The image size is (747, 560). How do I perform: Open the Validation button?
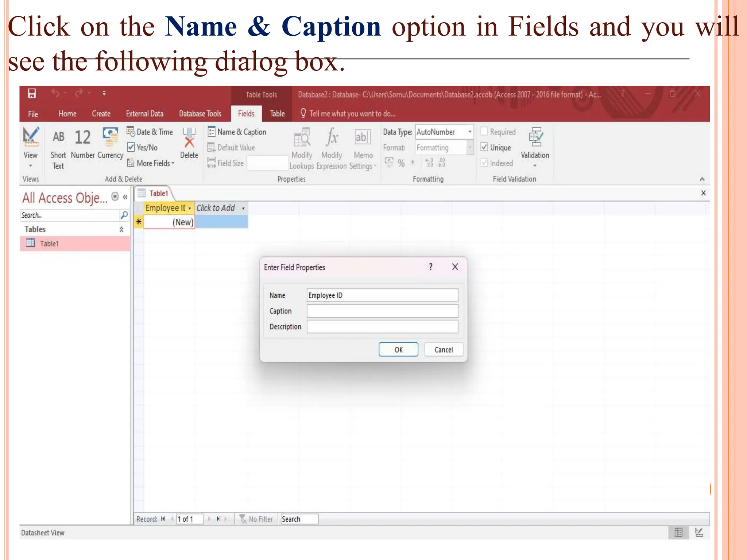(535, 147)
